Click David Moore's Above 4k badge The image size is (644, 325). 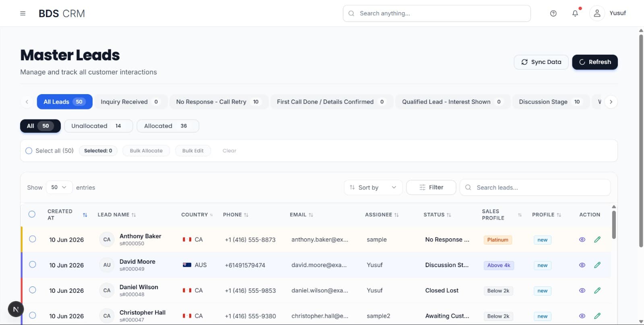(499, 265)
